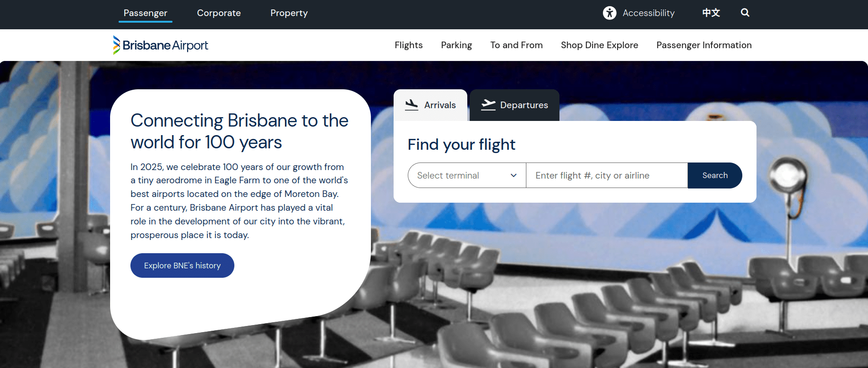Open search with magnifying glass icon
Screen dimensions: 868x368
[x=745, y=13]
